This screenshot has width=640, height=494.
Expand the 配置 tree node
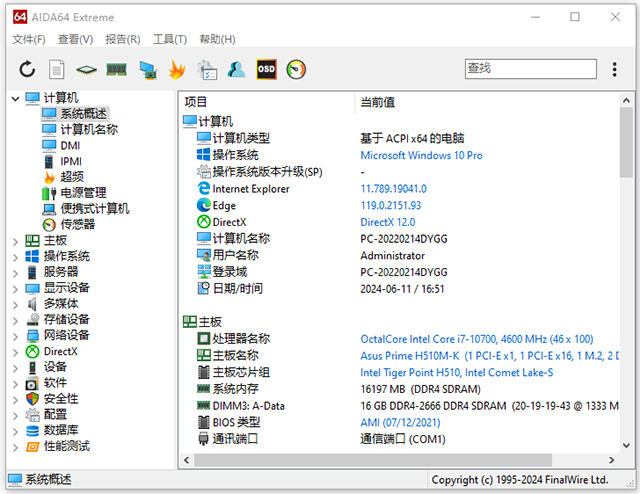click(16, 416)
